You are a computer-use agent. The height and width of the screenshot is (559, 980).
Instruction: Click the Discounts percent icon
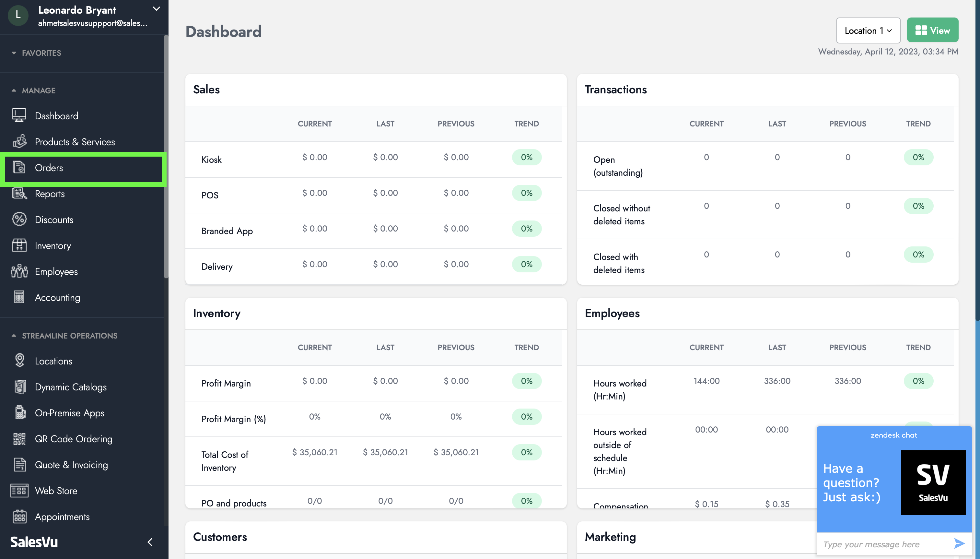(x=19, y=219)
